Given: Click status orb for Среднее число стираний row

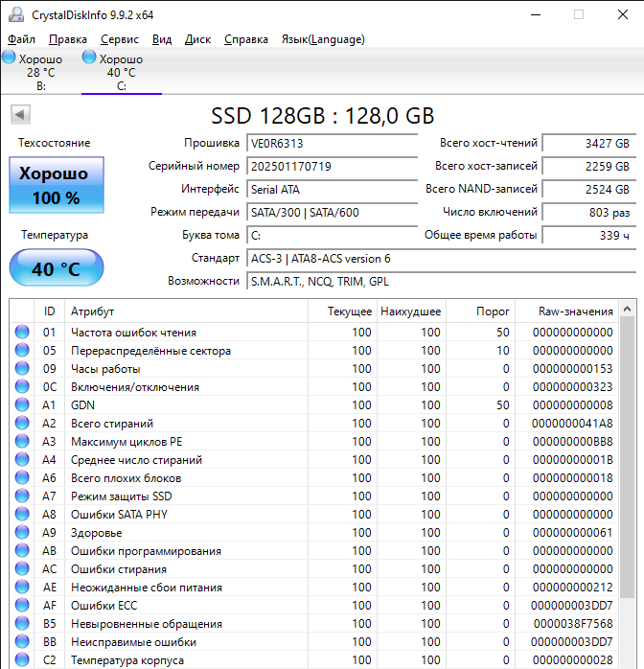Looking at the screenshot, I should (22, 459).
